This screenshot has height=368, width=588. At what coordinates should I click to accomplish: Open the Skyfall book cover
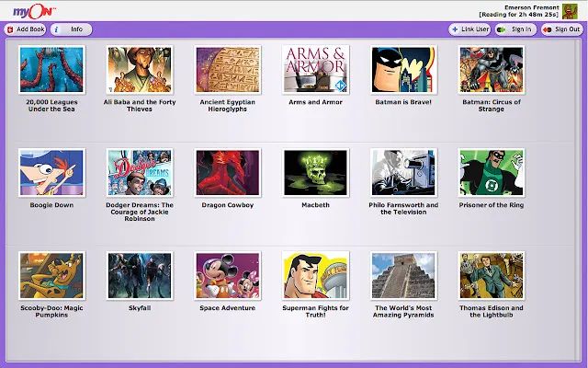point(140,276)
